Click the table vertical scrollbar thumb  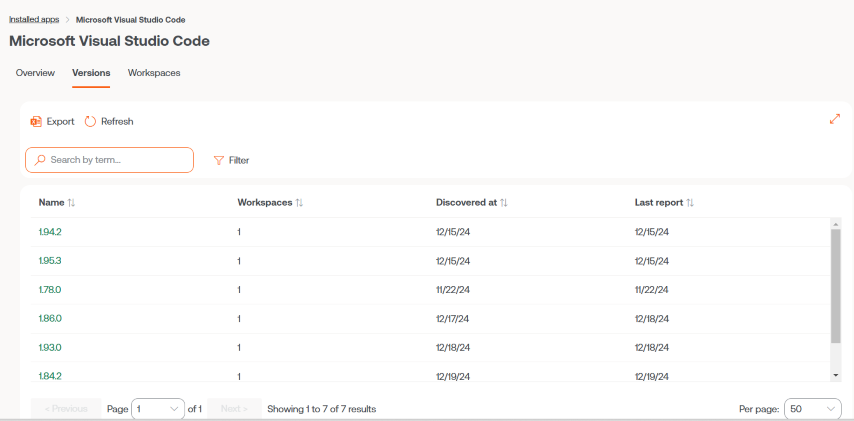[x=836, y=286]
